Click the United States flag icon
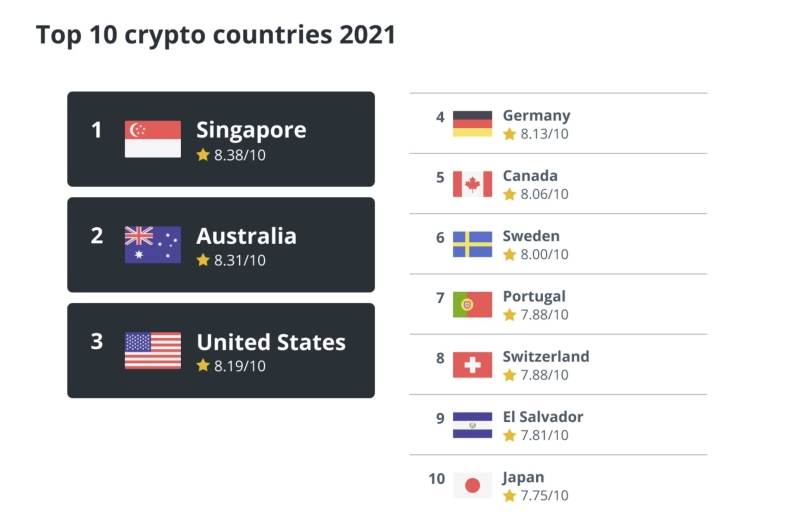Viewport: 800px width, 529px height. click(x=153, y=350)
